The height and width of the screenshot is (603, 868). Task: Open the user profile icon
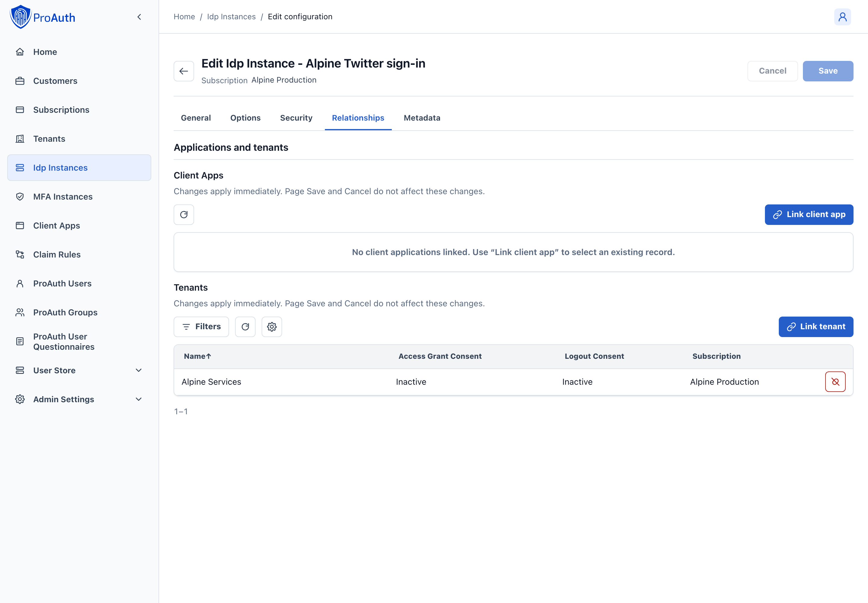[x=842, y=17]
